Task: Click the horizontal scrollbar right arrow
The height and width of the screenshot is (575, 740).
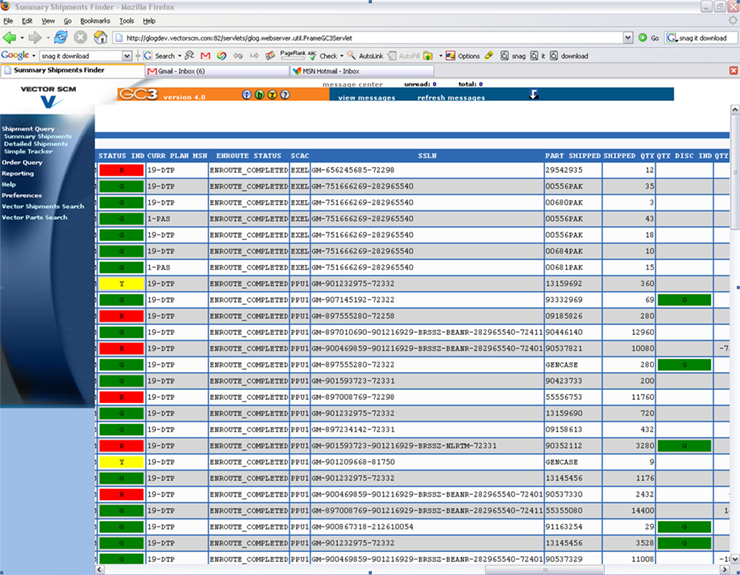Action: [726, 570]
